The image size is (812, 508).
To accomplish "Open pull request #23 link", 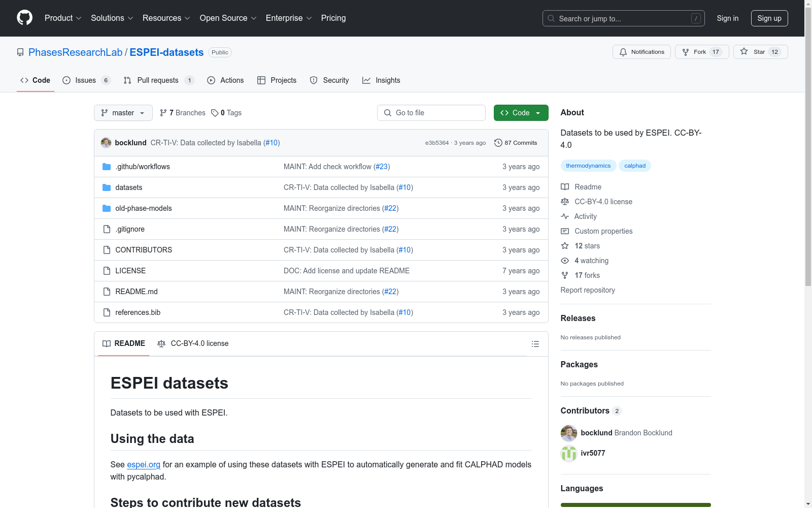I will [382, 167].
